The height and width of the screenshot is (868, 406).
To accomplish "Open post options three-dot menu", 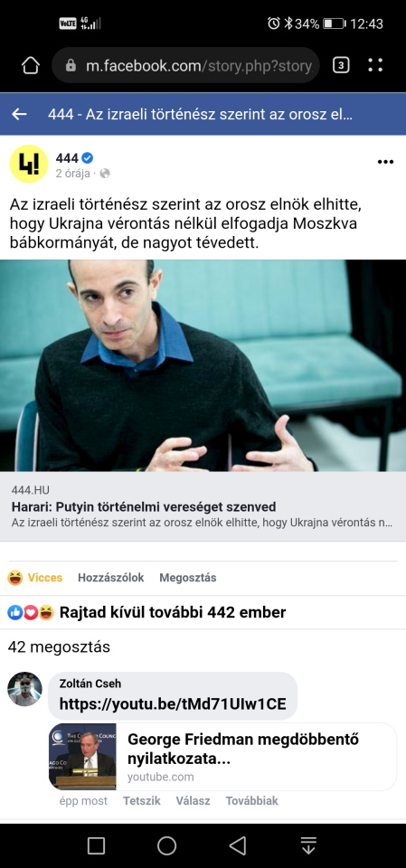I will [385, 162].
